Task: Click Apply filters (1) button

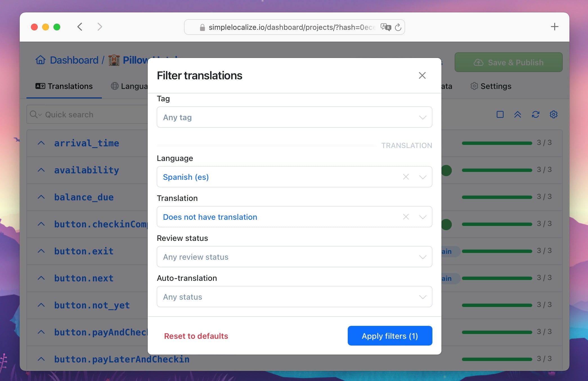Action: [390, 336]
